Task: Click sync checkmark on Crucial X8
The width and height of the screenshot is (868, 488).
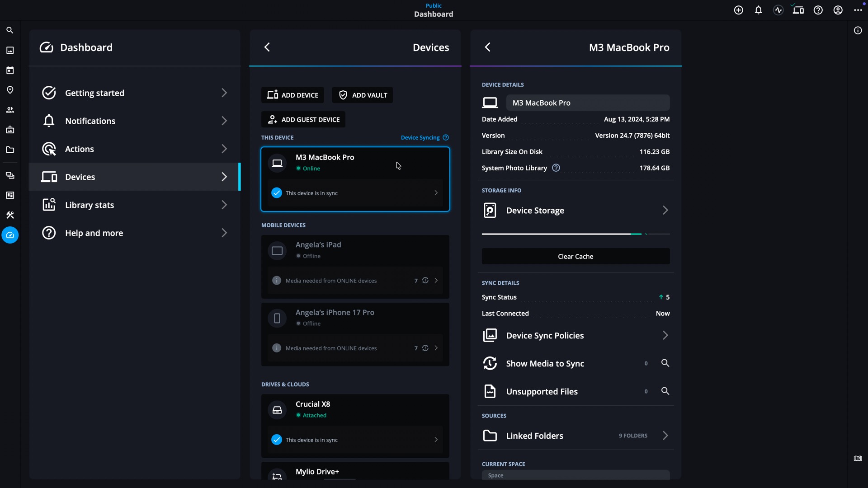Action: 277,440
